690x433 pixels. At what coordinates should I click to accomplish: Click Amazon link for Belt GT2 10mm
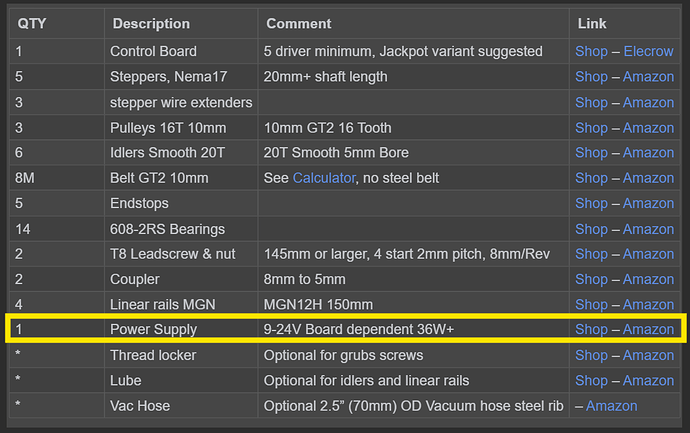648,178
